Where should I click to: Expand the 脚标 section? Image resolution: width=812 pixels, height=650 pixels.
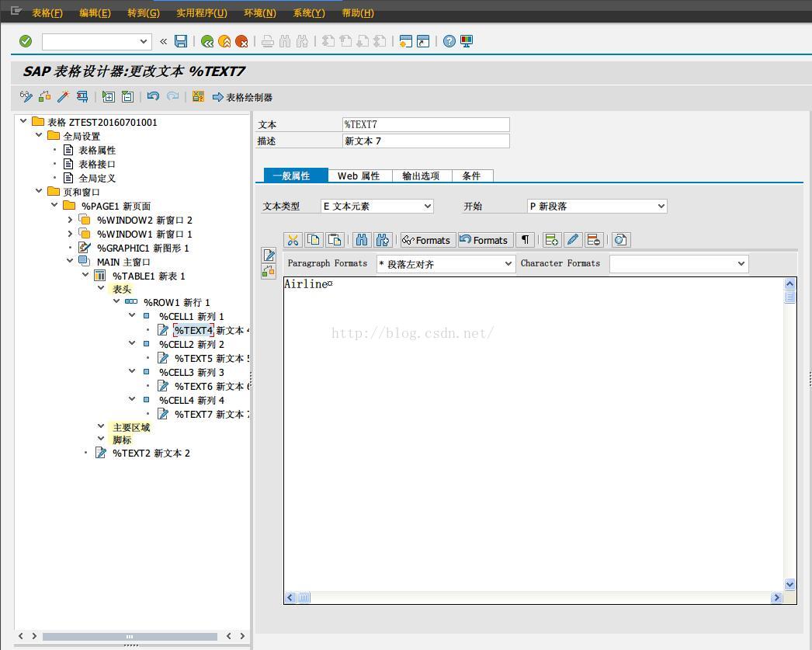pyautogui.click(x=101, y=439)
